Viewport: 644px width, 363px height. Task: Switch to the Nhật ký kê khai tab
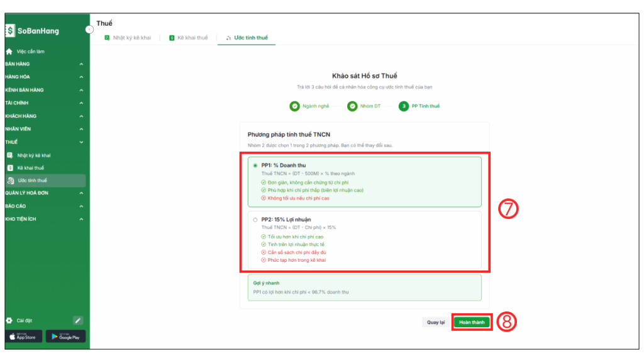click(x=128, y=38)
